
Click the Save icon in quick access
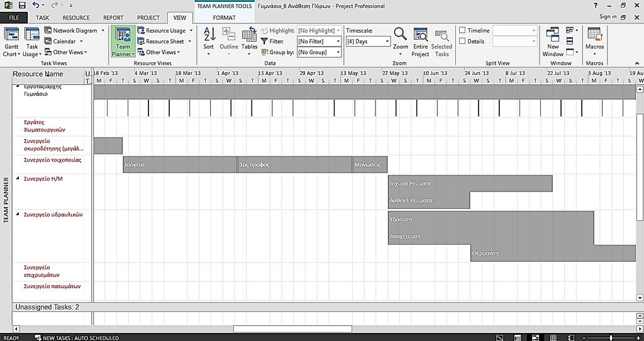(22, 6)
